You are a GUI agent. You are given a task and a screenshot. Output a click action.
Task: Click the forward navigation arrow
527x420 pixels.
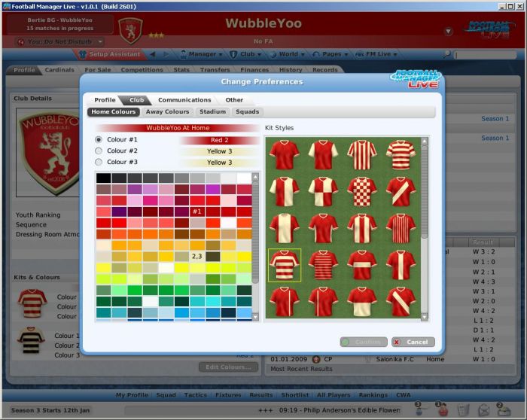tap(166, 54)
